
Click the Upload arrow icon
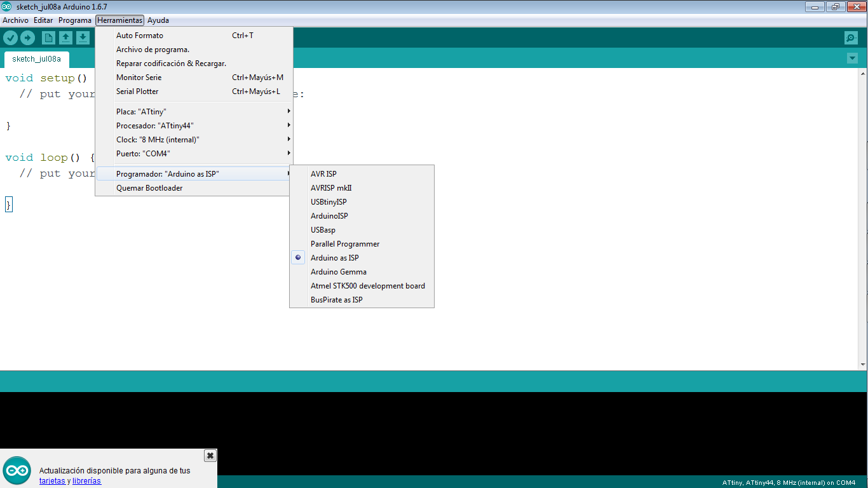[x=27, y=38]
